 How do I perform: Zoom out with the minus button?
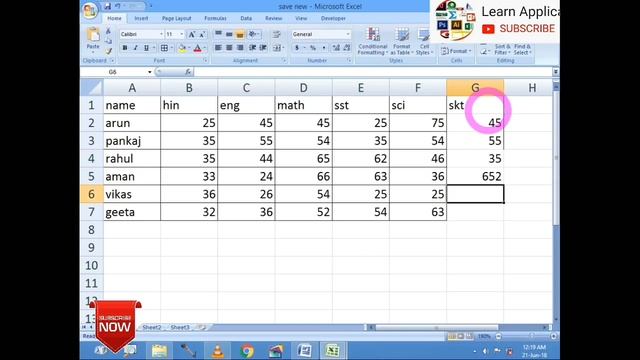tap(498, 336)
